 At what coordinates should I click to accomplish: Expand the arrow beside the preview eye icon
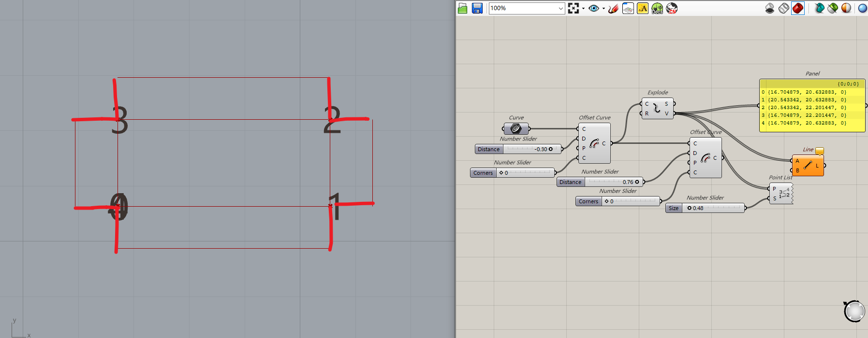click(x=603, y=8)
